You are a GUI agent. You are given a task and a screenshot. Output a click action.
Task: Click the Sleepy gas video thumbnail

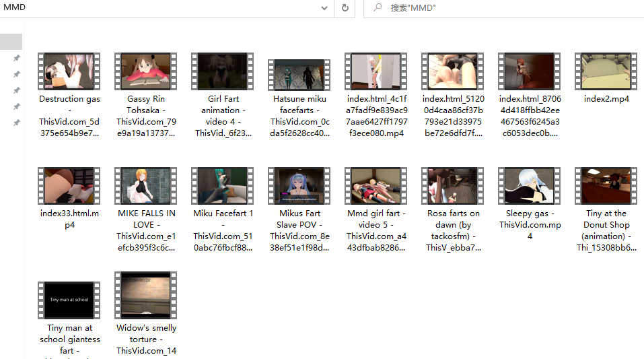pyautogui.click(x=530, y=186)
